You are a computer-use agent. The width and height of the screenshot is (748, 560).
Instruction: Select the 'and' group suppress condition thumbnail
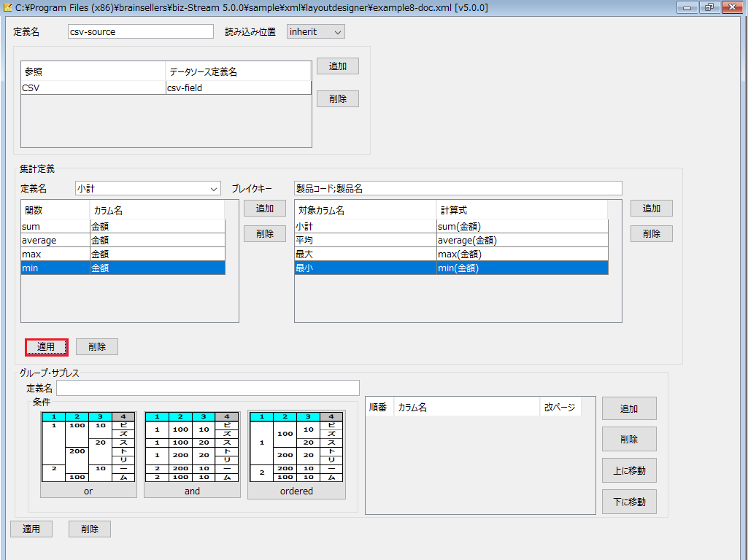192,455
